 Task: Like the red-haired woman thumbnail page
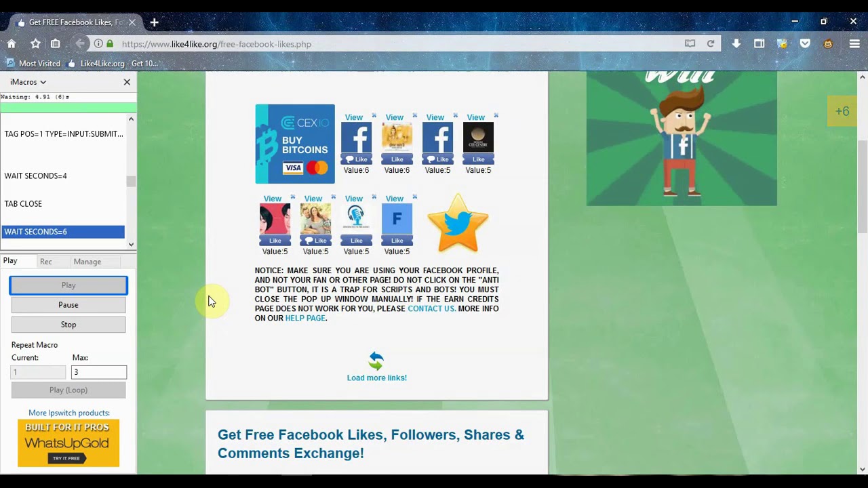click(x=275, y=241)
